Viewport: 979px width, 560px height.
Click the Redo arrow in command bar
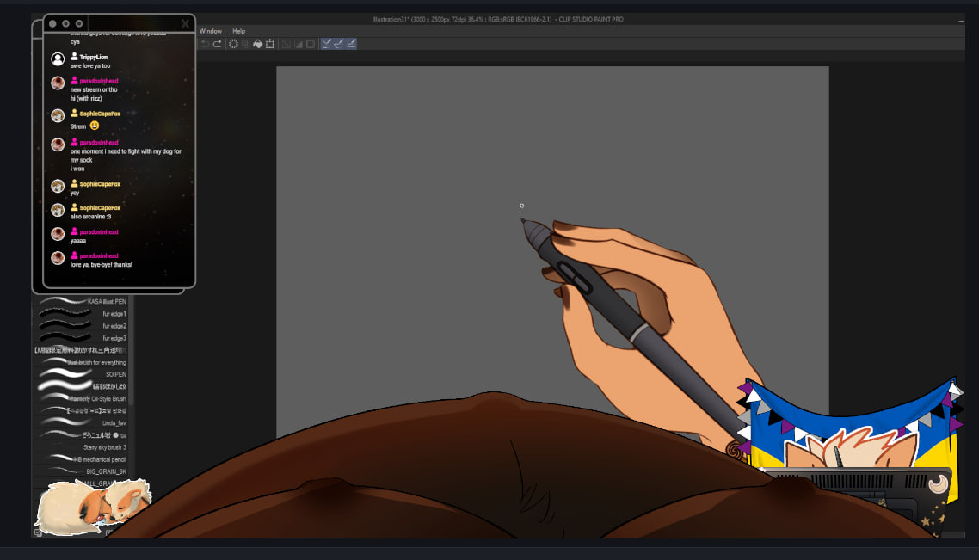(217, 44)
